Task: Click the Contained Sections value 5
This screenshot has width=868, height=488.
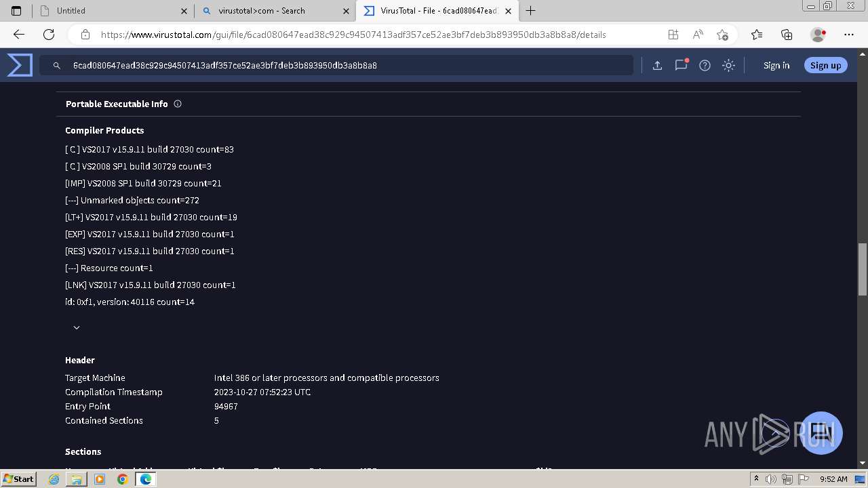Action: pos(216,420)
